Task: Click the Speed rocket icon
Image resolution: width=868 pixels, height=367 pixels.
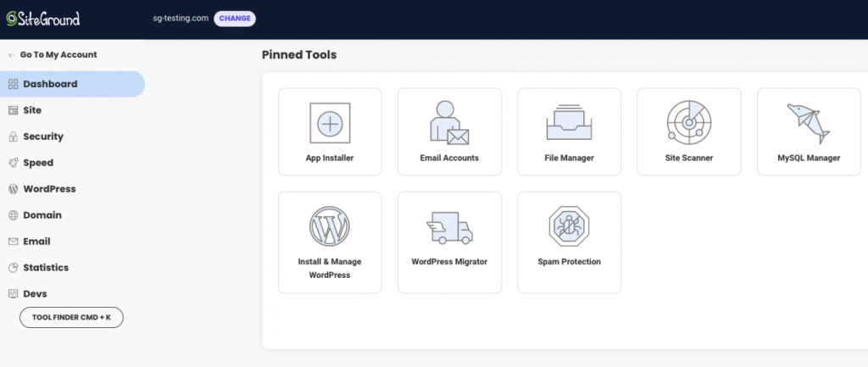Action: pyautogui.click(x=14, y=163)
